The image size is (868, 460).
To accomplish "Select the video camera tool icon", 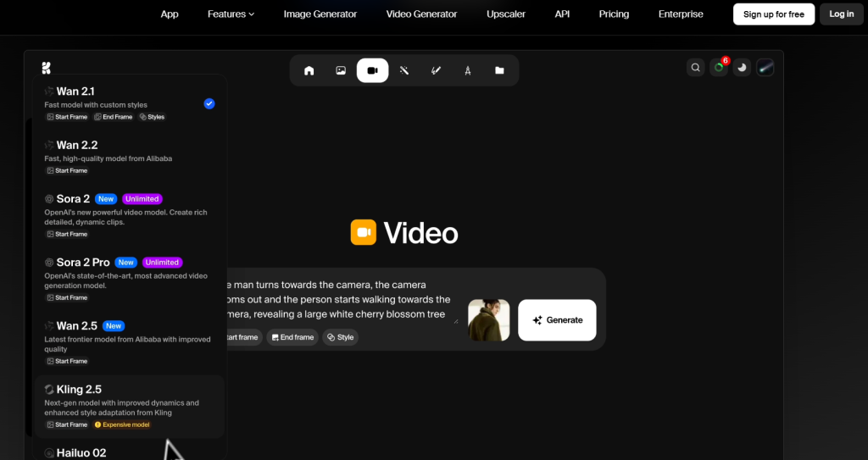I will coord(372,70).
